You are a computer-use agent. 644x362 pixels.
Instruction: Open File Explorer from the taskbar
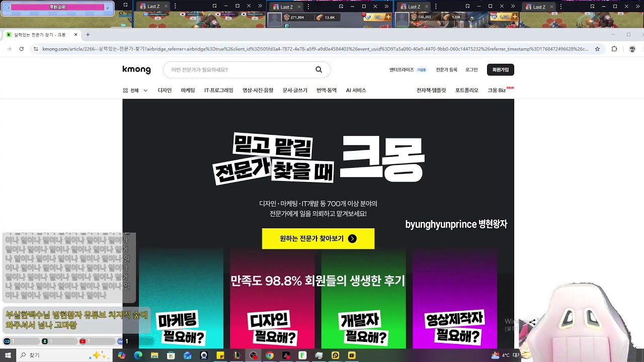click(x=154, y=355)
